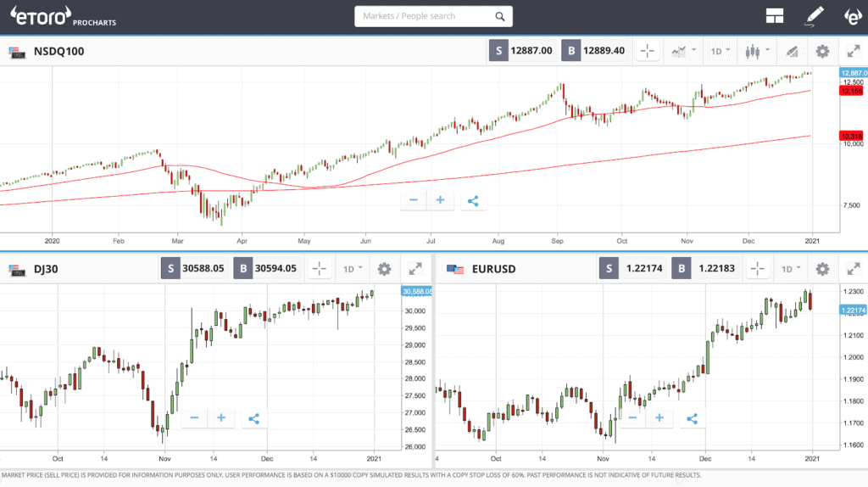
Task: Zoom in the EURUSD chart
Action: point(659,417)
